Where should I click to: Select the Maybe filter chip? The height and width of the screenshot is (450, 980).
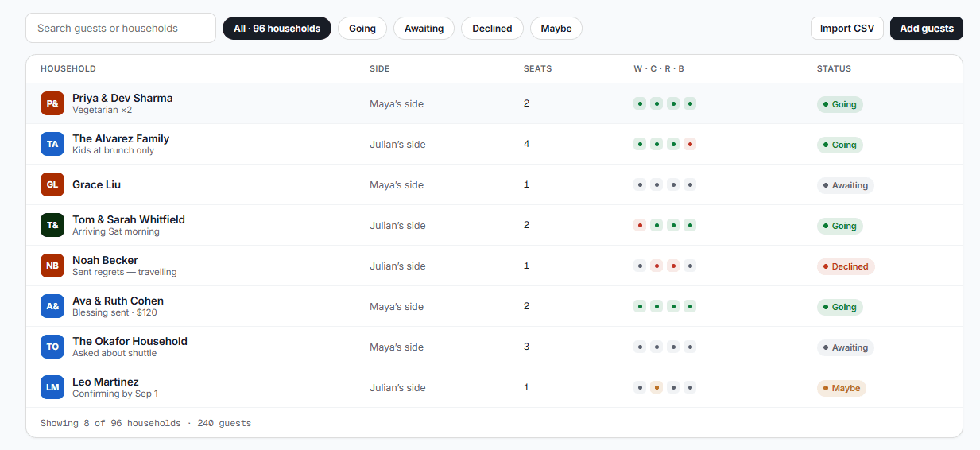pyautogui.click(x=556, y=28)
